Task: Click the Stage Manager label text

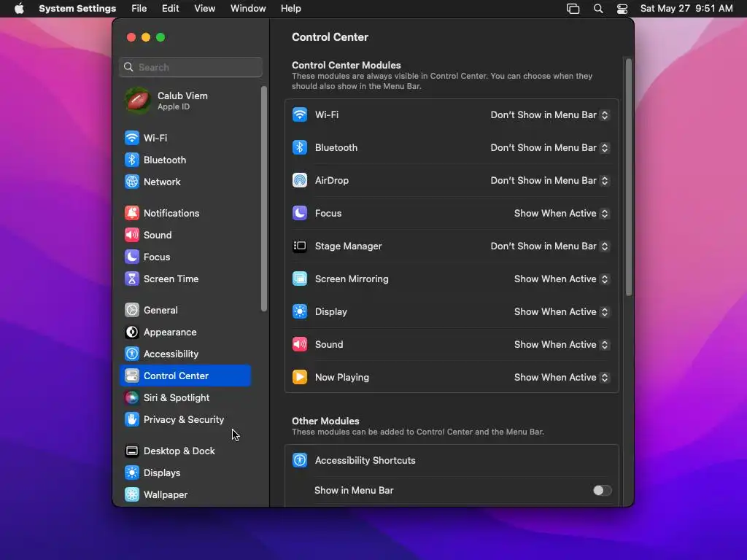Action: click(x=348, y=246)
